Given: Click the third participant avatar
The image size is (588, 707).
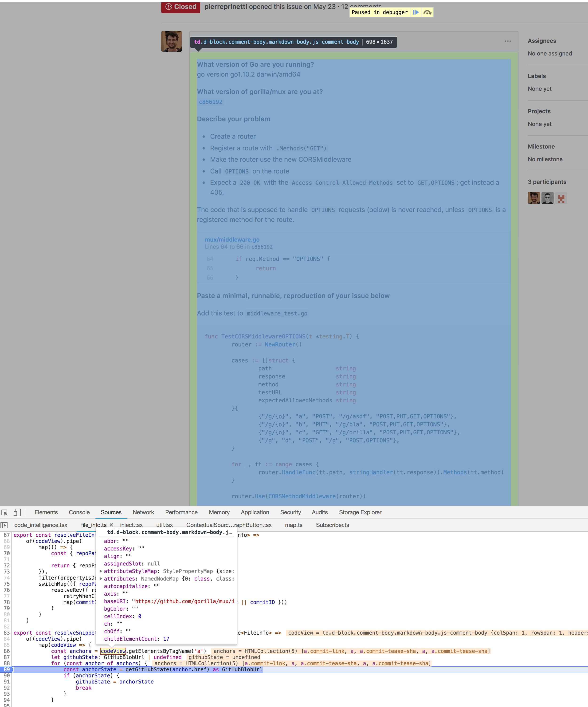Looking at the screenshot, I should pos(561,198).
